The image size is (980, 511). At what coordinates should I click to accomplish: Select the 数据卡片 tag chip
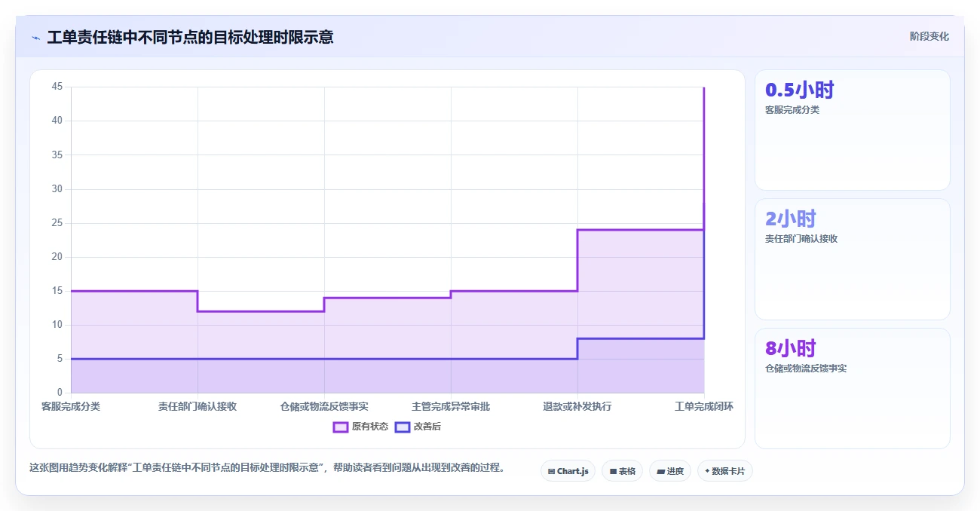coord(724,471)
